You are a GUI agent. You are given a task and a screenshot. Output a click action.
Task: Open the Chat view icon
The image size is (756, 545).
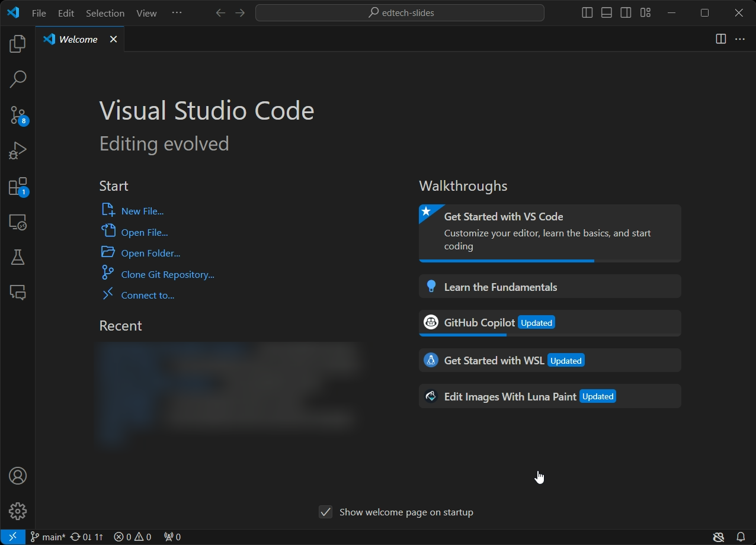point(18,293)
